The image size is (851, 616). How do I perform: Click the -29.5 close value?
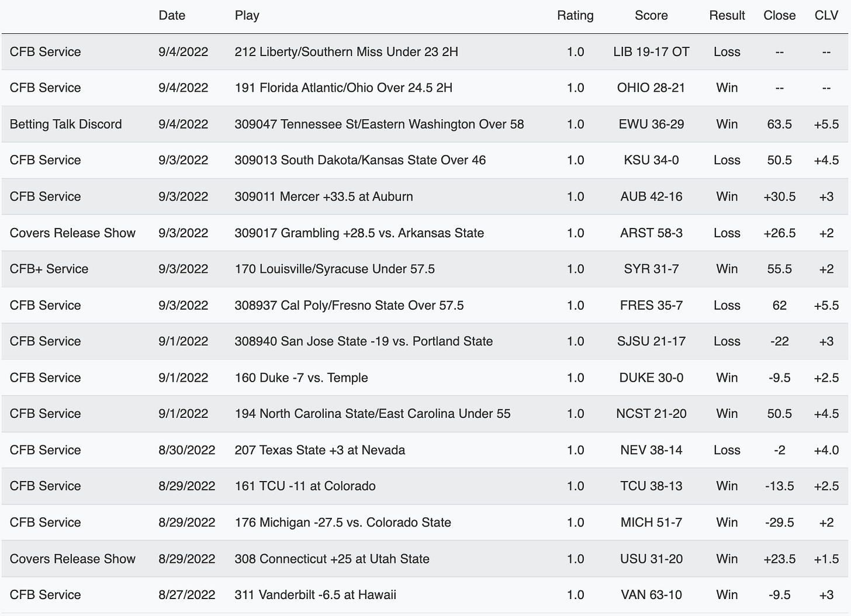tap(780, 522)
